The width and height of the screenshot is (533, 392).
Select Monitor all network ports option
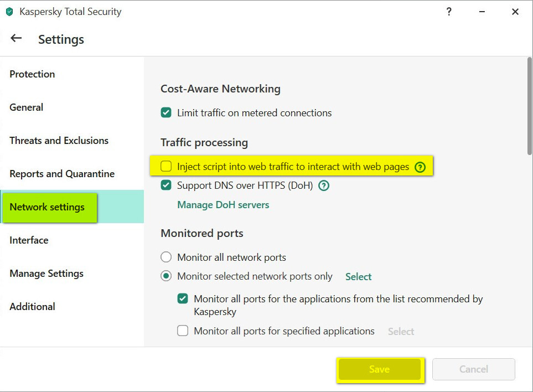[x=166, y=257]
